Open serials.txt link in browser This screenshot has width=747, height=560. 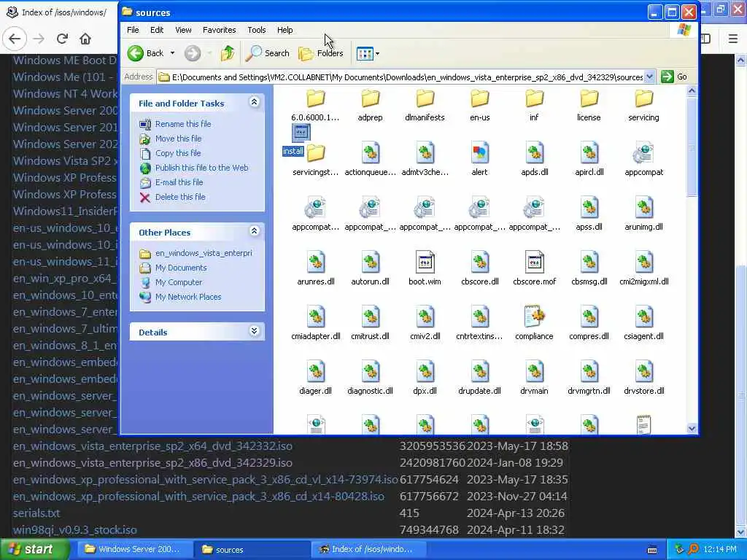36,513
